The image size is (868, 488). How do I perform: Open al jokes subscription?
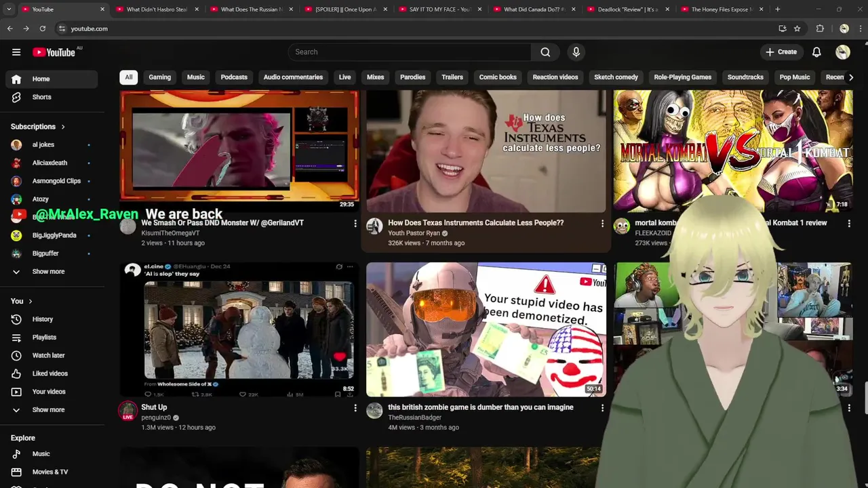52,145
